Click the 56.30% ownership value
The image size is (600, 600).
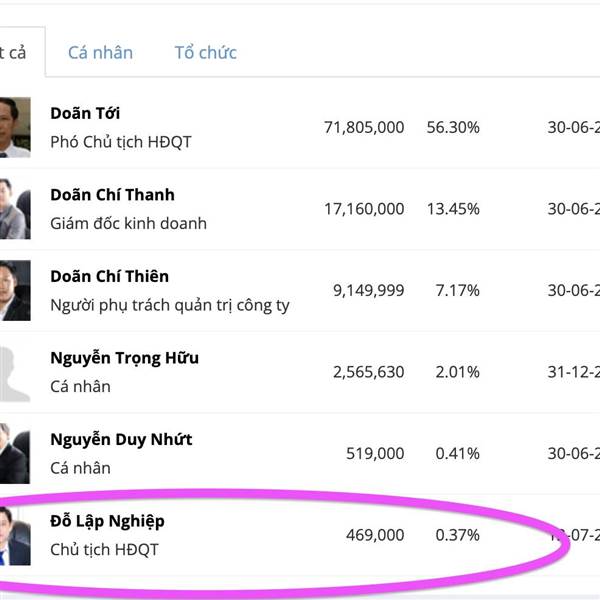click(457, 127)
